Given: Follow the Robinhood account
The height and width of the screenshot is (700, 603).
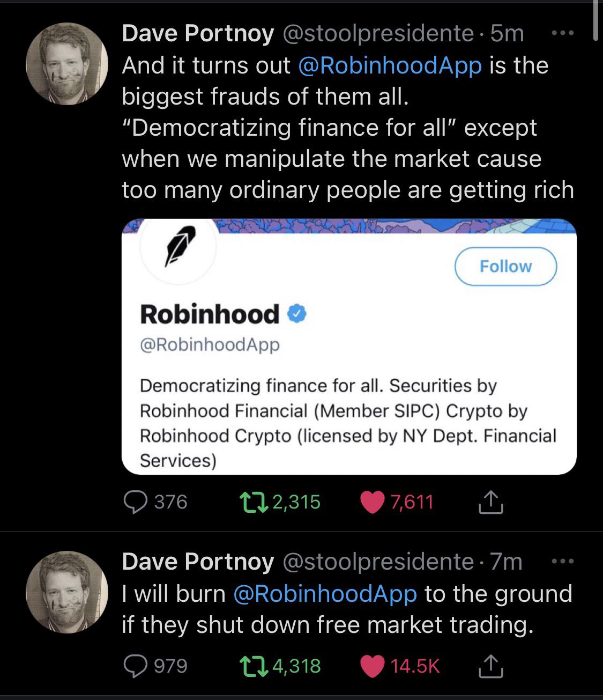Looking at the screenshot, I should pyautogui.click(x=505, y=266).
